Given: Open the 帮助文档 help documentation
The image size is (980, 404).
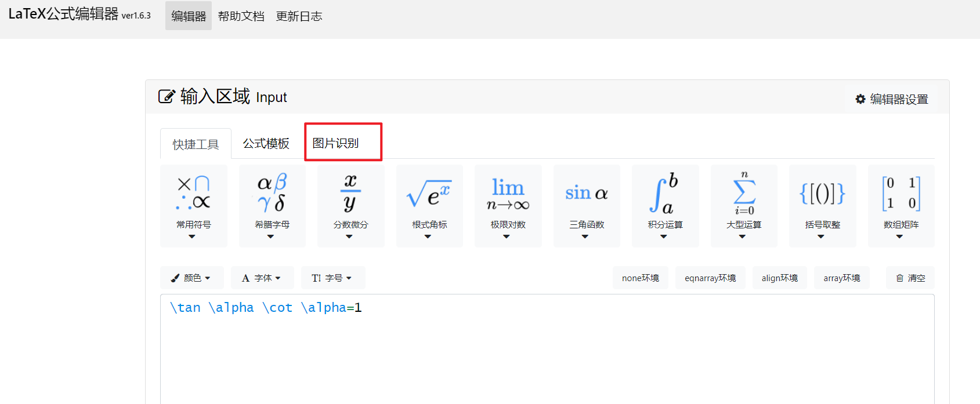Looking at the screenshot, I should coord(241,16).
